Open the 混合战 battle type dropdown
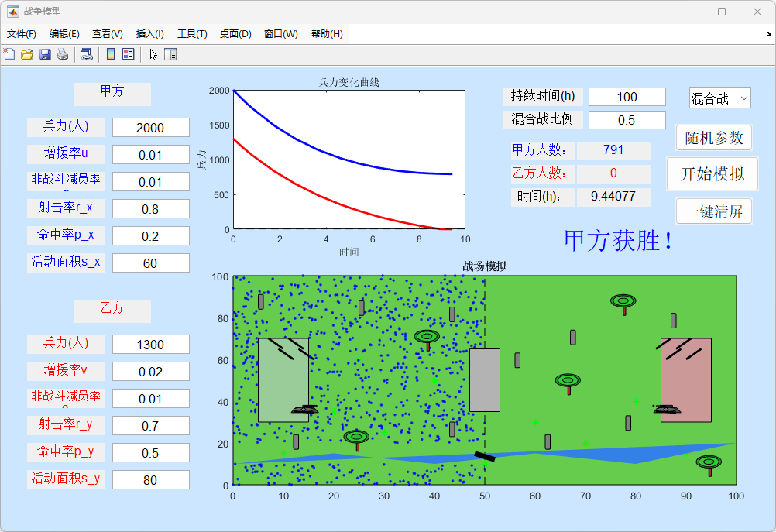Viewport: 776px width, 532px height. click(x=719, y=98)
